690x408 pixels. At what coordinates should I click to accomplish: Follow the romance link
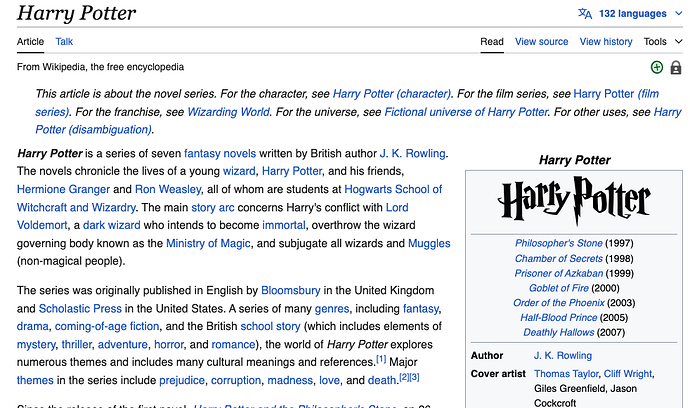pos(233,344)
